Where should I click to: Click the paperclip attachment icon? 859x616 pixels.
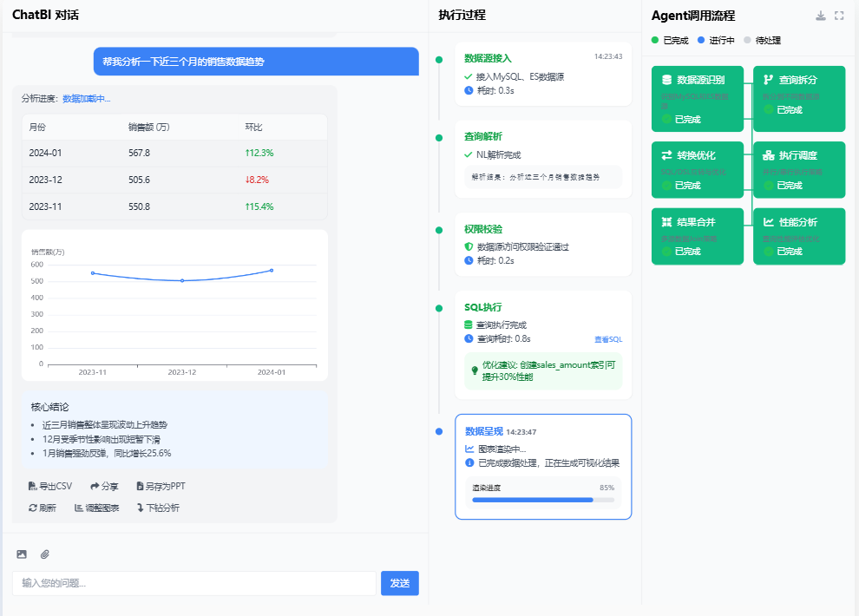45,554
